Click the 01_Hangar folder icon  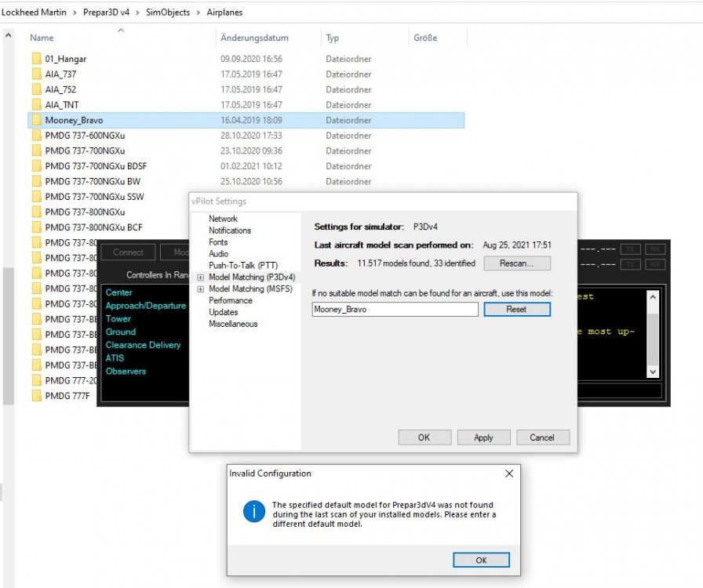[36, 59]
